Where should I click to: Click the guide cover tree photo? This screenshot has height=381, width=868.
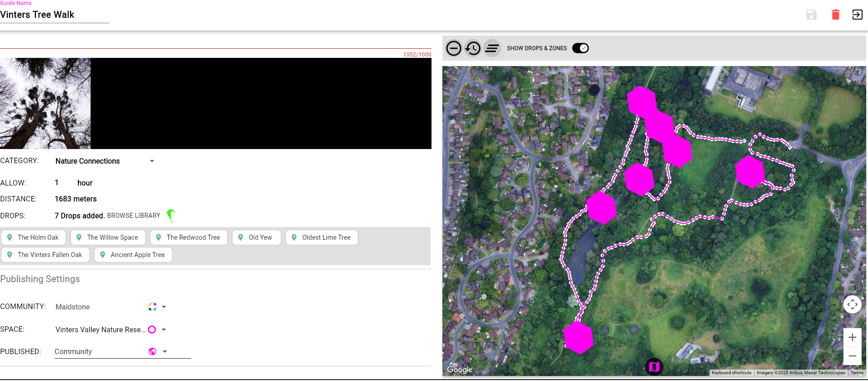click(45, 103)
